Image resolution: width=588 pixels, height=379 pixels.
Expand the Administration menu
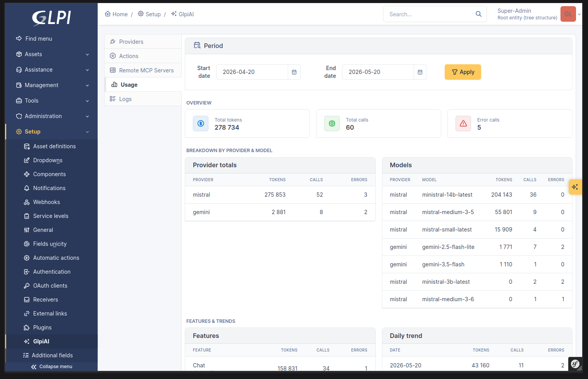pyautogui.click(x=52, y=116)
